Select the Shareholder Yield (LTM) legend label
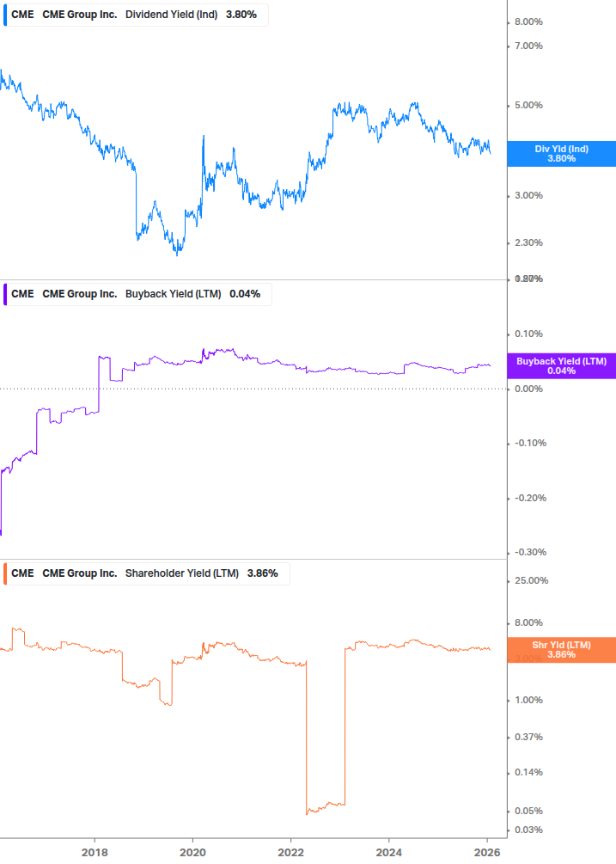The width and height of the screenshot is (616, 864). (x=182, y=573)
